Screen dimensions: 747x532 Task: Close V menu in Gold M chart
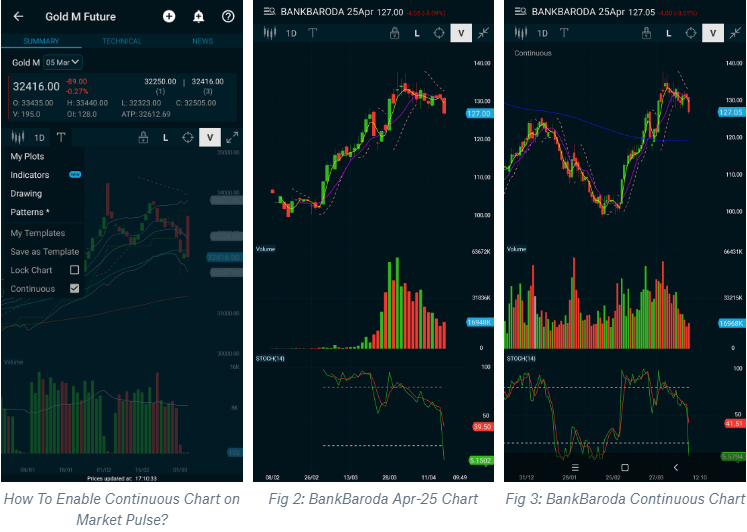click(x=210, y=138)
